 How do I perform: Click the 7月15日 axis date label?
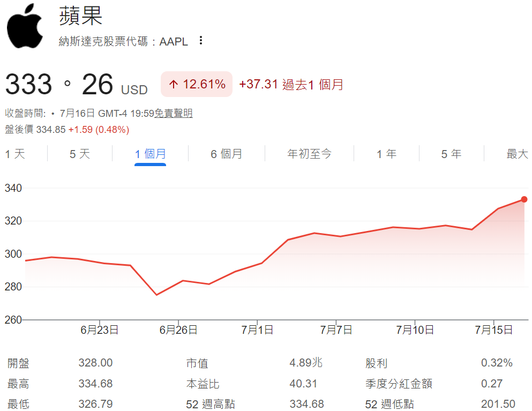493,330
